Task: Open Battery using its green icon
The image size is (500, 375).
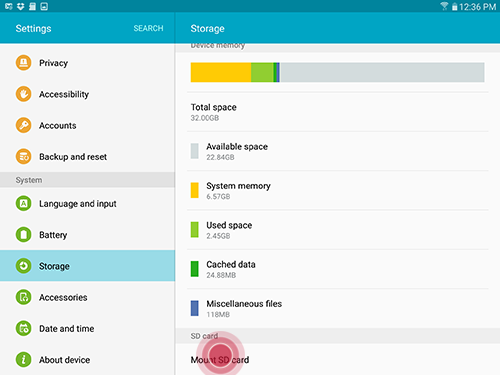Action: pos(23,235)
